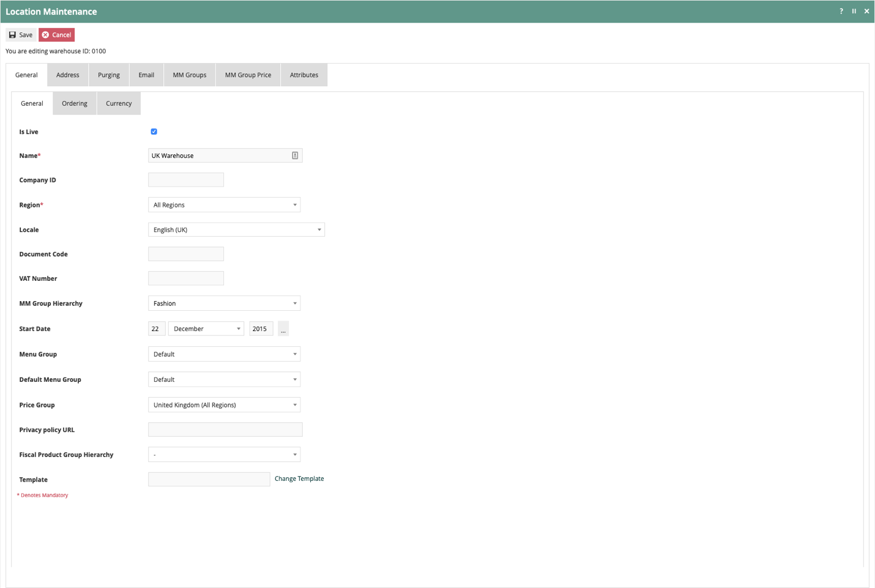Click the Change Template link
875x588 pixels.
(x=299, y=478)
